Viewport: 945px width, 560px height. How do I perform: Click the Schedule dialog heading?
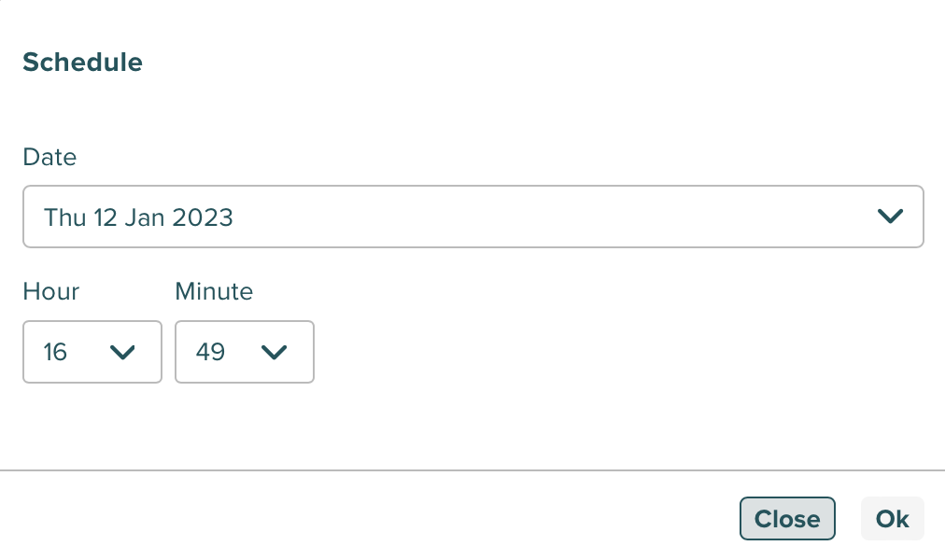pos(82,63)
